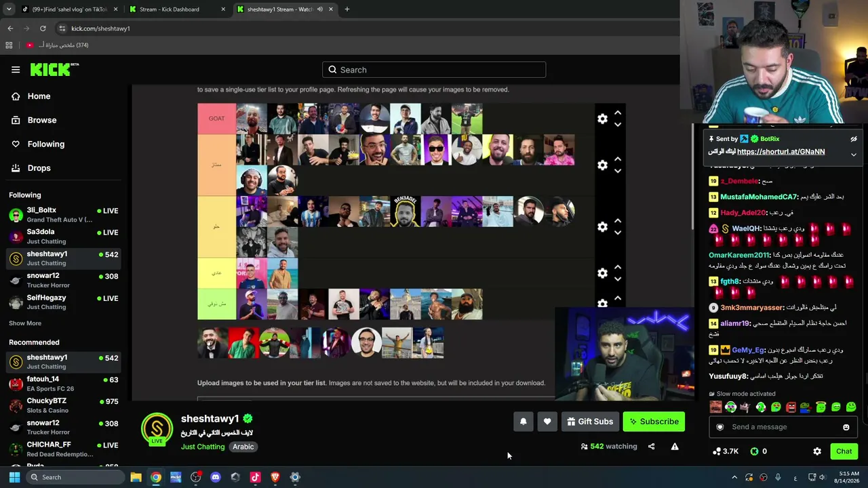The image size is (868, 488).
Task: Open 3li_Bolitx channel in Following list
Action: pos(64,215)
